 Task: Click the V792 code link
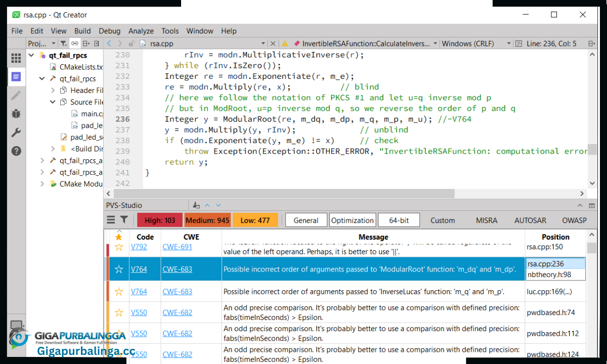(x=139, y=247)
